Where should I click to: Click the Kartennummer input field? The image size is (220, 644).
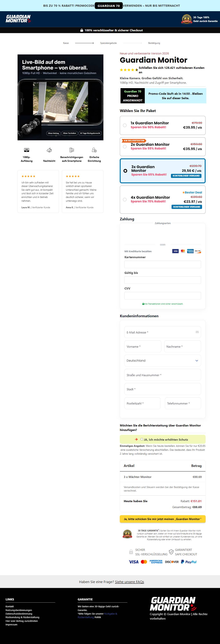pos(163,264)
